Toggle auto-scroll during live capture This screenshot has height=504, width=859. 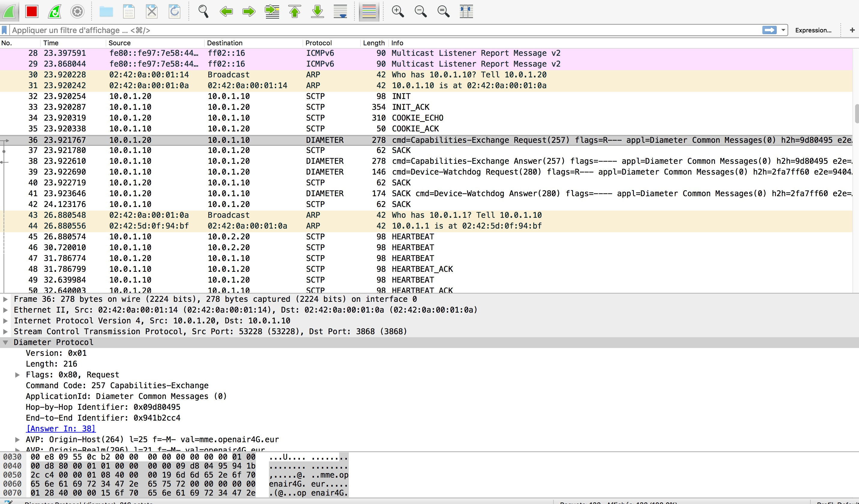point(340,12)
